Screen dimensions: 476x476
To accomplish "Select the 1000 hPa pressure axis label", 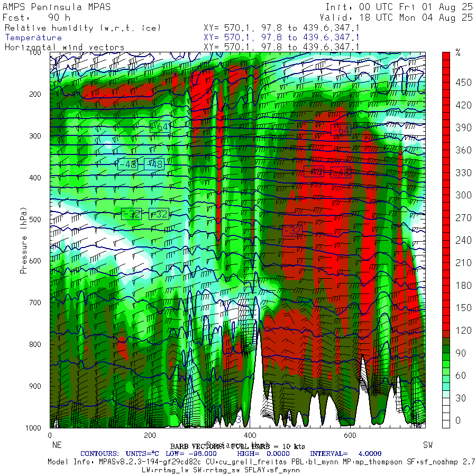I will [x=33, y=428].
